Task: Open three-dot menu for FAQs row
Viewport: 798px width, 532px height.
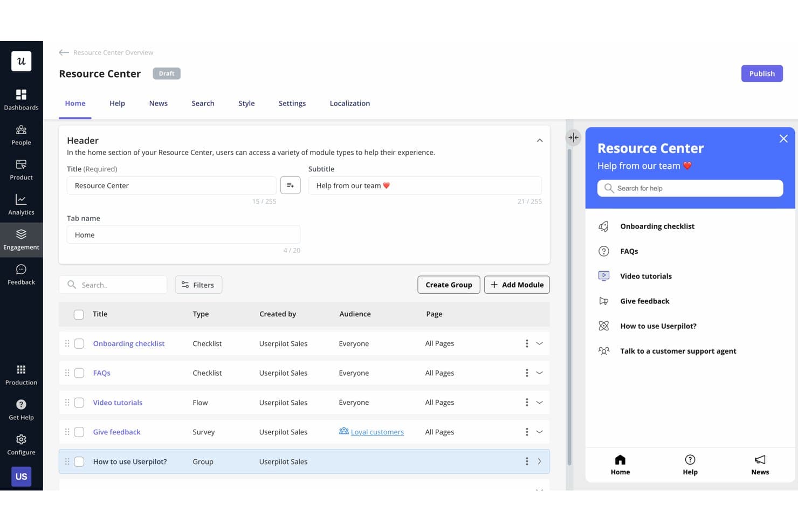Action: [527, 373]
